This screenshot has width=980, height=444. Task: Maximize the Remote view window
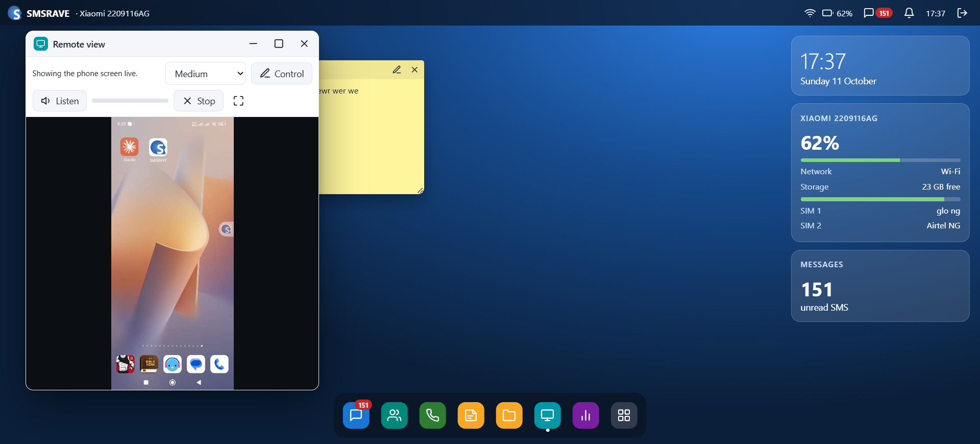point(279,44)
